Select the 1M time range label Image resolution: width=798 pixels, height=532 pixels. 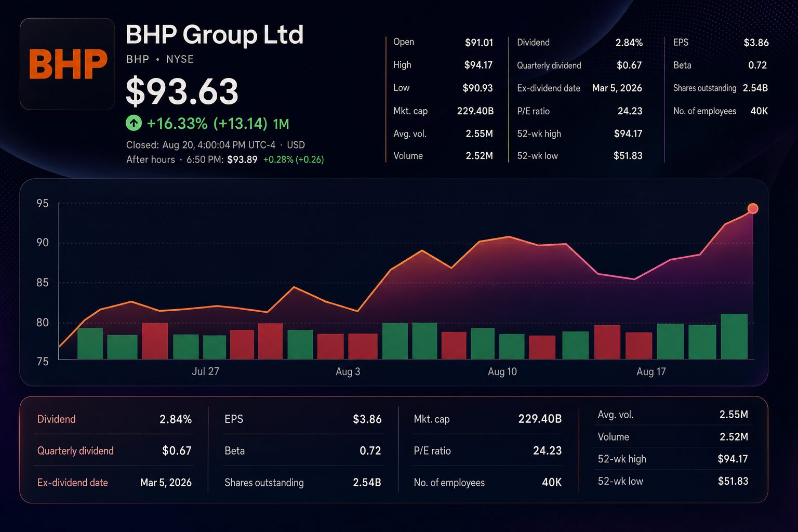(x=281, y=124)
